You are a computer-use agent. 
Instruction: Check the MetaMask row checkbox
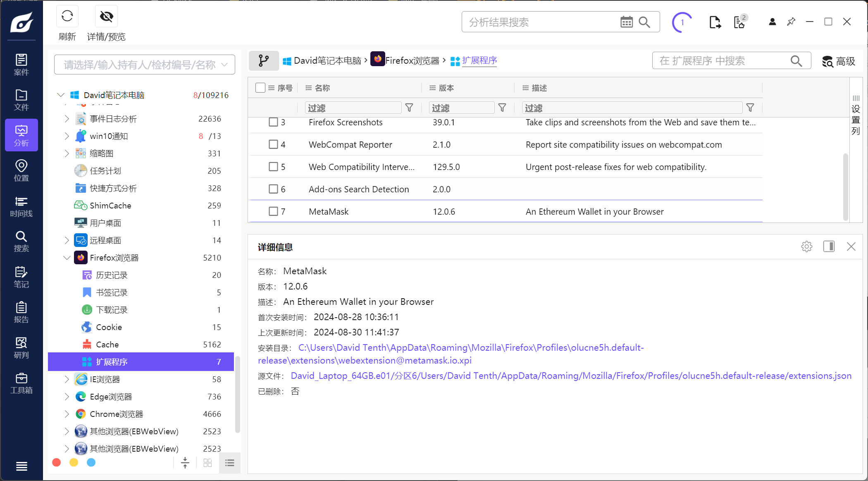pos(273,211)
